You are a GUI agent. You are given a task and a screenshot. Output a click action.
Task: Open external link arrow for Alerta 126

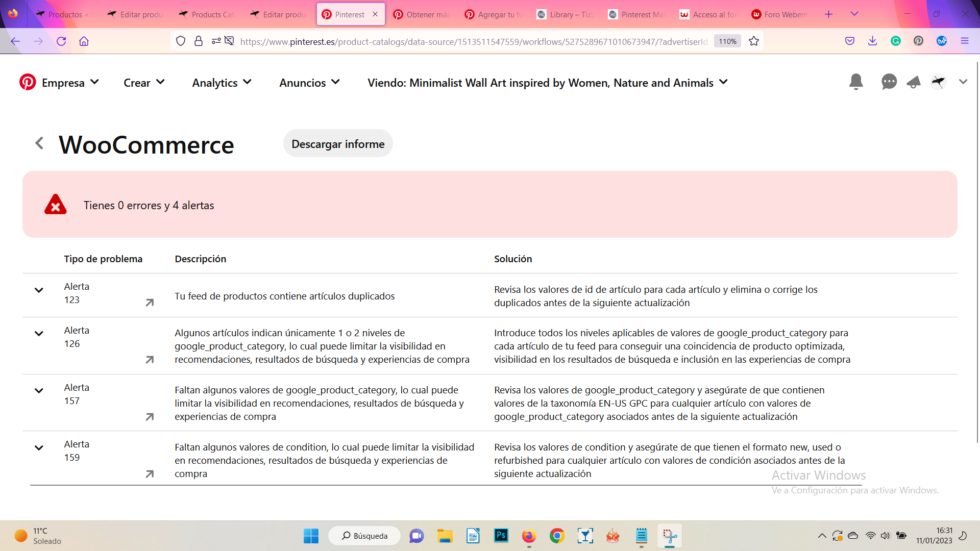(150, 360)
